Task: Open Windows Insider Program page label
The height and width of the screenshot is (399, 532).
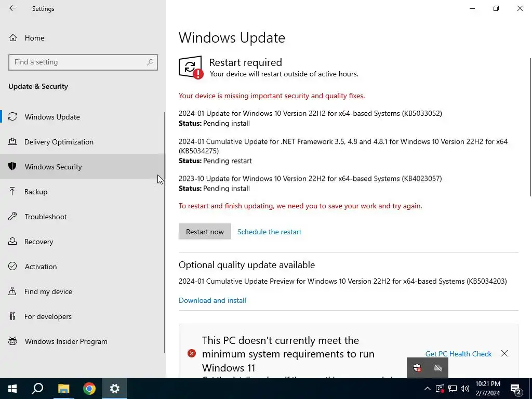Action: click(x=66, y=341)
